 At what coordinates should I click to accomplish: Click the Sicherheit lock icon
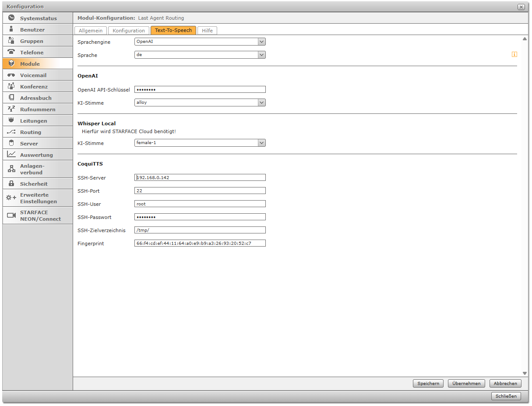(x=11, y=184)
